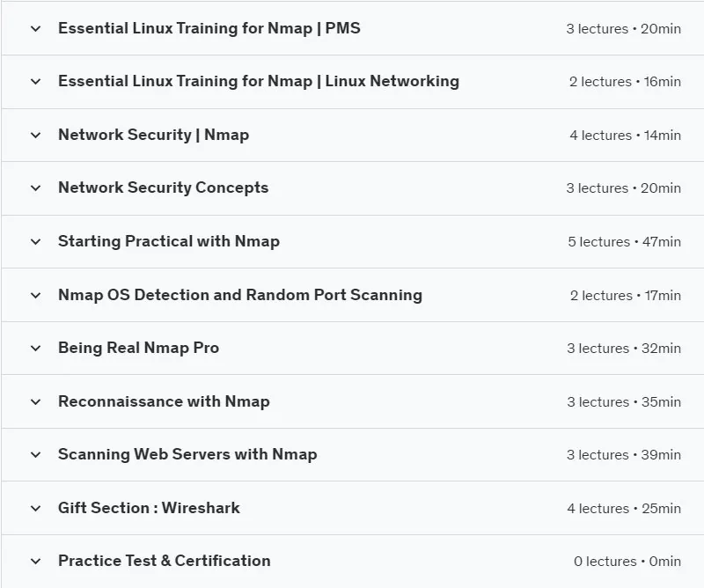Click '0 lectures • 0min' text
704x588 pixels.
[x=627, y=561]
